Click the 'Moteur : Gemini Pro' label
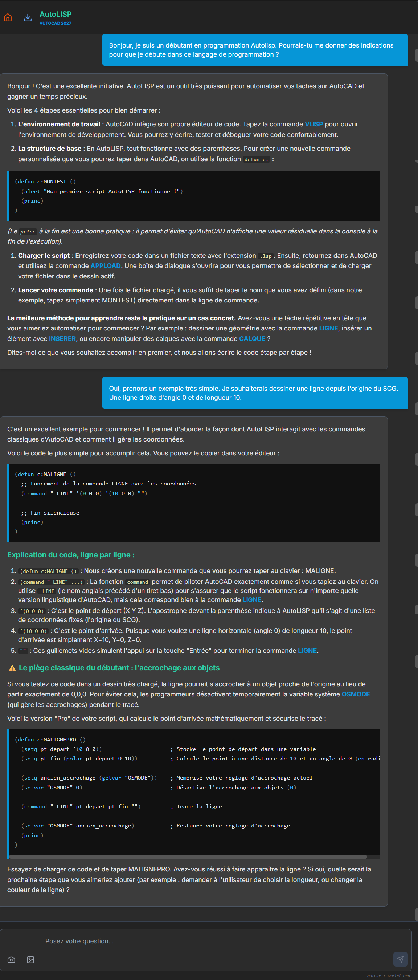 388,975
